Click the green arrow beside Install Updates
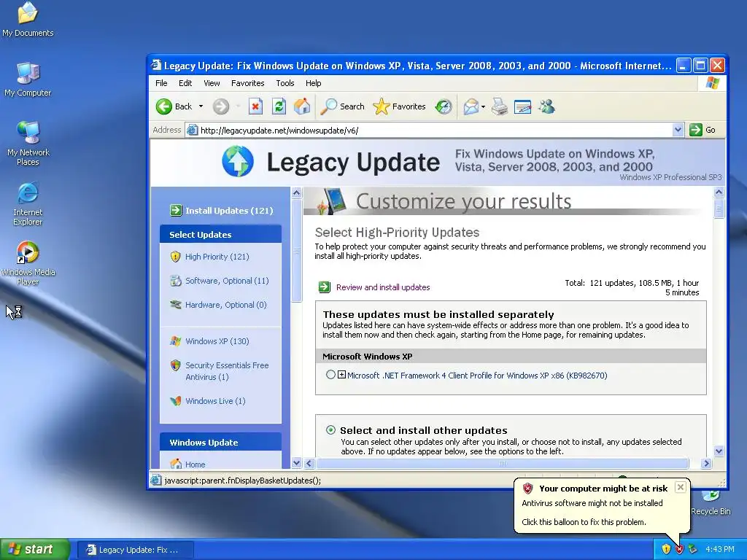The height and width of the screenshot is (560, 747). (x=176, y=210)
